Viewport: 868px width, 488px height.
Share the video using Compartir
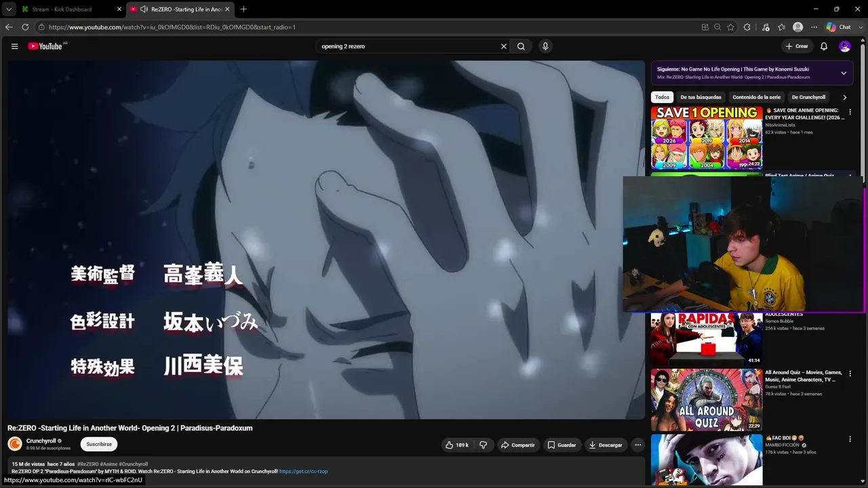point(517,445)
